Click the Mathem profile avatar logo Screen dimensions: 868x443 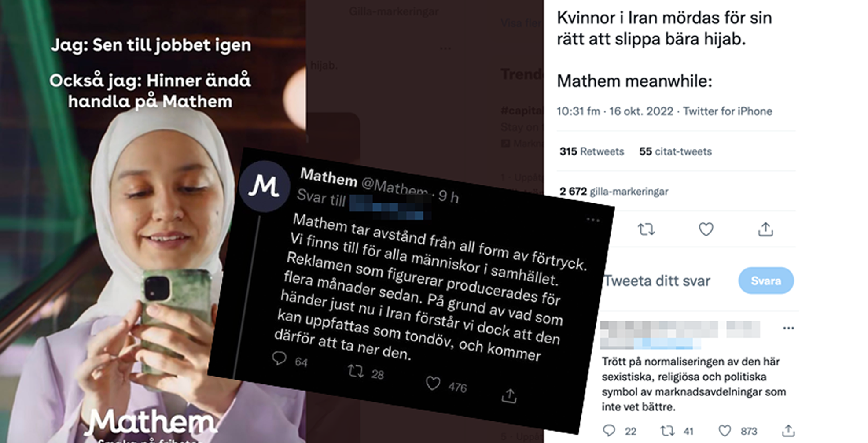click(x=264, y=186)
